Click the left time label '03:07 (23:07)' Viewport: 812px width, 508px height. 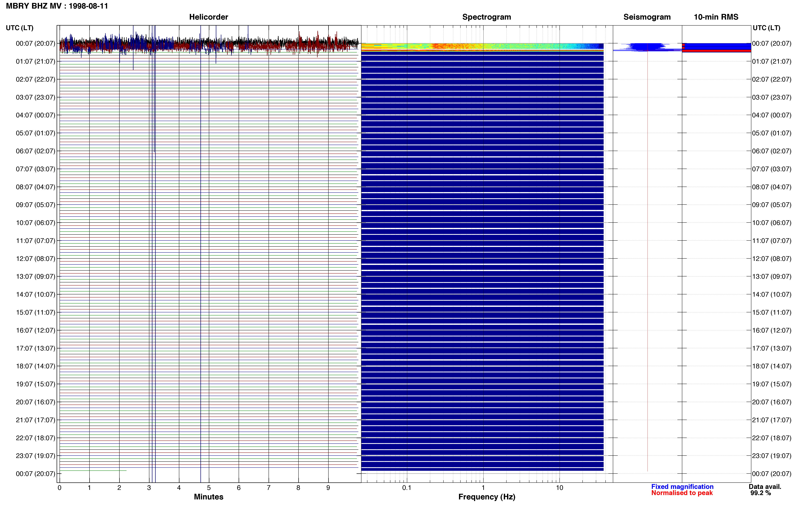[36, 97]
